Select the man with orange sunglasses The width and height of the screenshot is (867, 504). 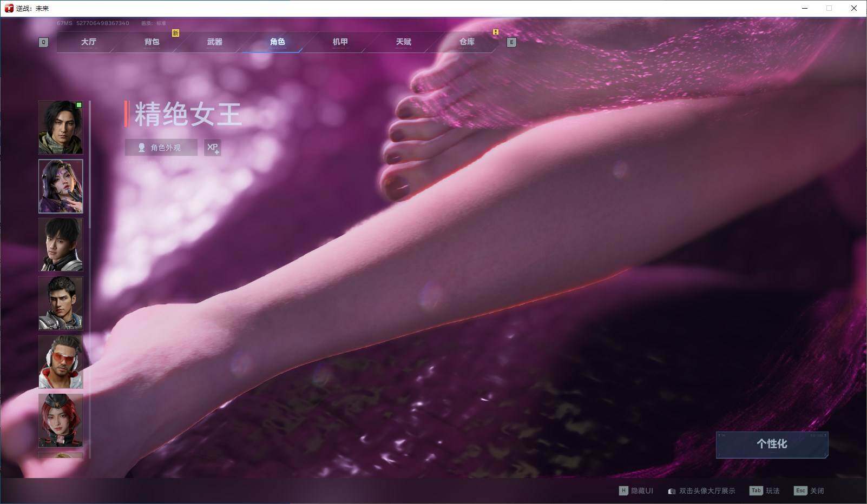tap(61, 362)
